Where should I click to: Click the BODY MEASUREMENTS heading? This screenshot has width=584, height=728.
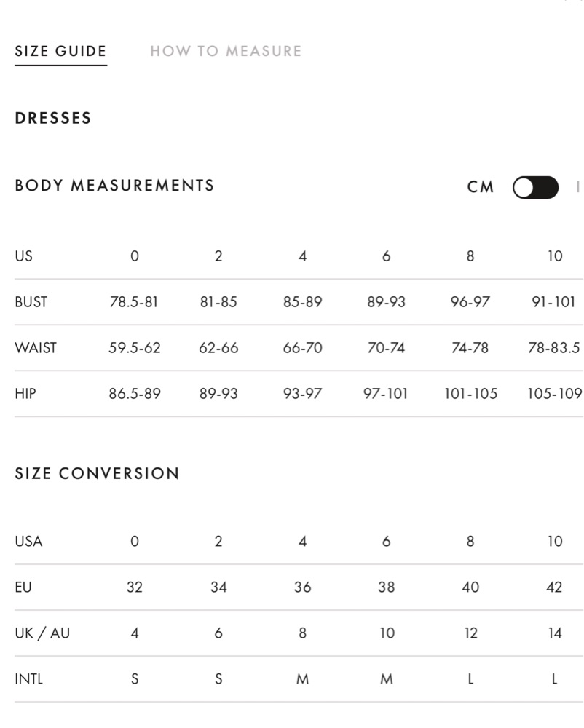114,185
